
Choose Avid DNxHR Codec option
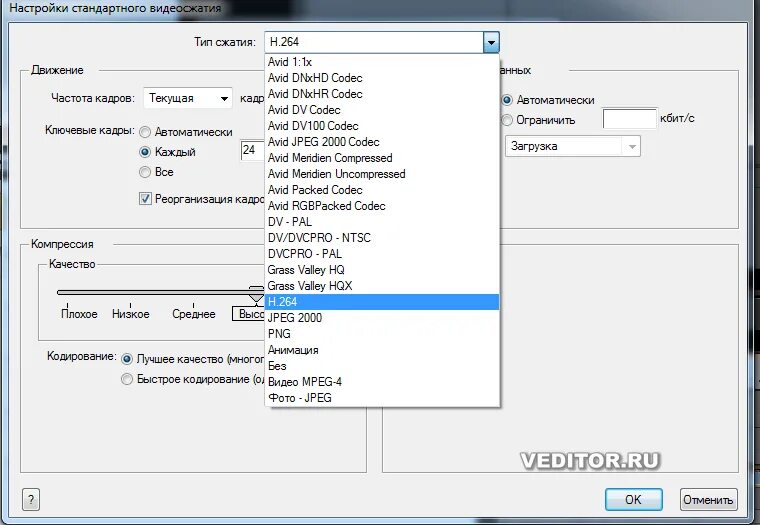click(x=382, y=94)
